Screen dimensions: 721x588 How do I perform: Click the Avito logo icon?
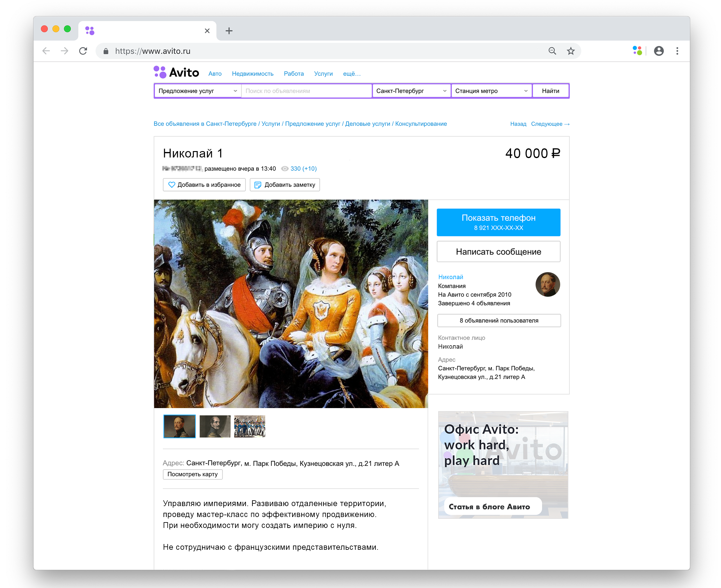160,72
